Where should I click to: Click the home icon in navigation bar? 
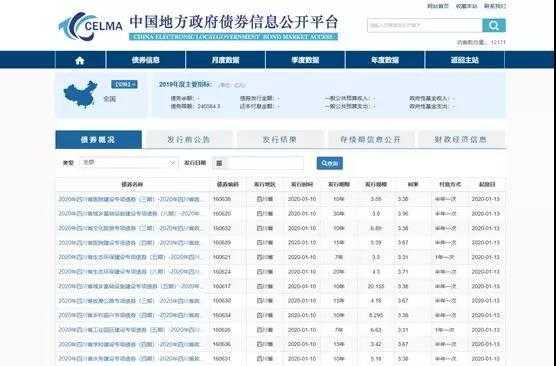[80, 60]
